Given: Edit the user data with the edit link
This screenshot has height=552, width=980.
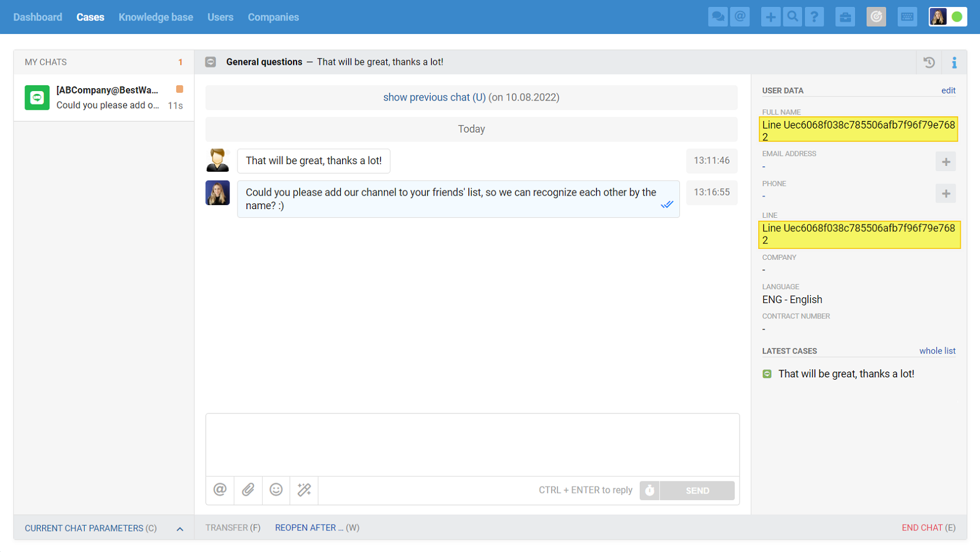Looking at the screenshot, I should [x=948, y=90].
